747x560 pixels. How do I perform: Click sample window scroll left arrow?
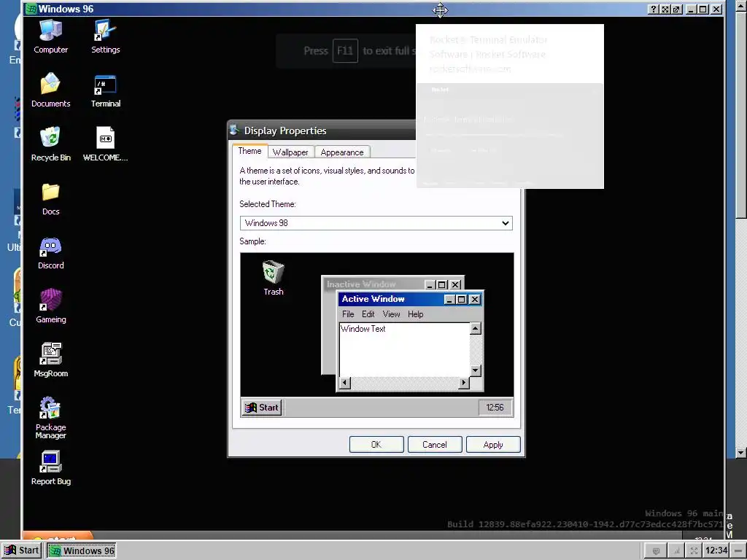pos(345,382)
